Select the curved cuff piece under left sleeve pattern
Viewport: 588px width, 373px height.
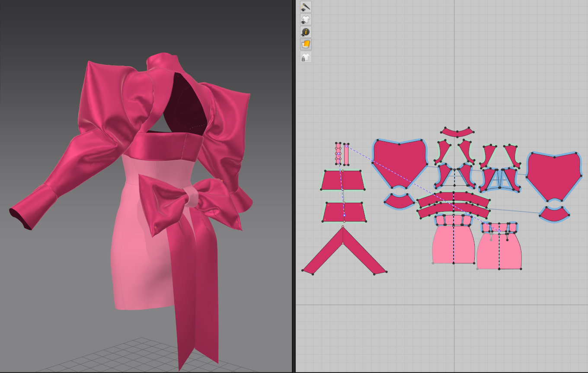click(x=399, y=201)
